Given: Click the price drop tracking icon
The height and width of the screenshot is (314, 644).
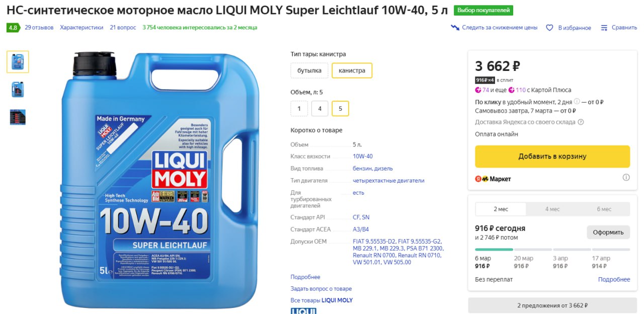Looking at the screenshot, I should pyautogui.click(x=455, y=28).
